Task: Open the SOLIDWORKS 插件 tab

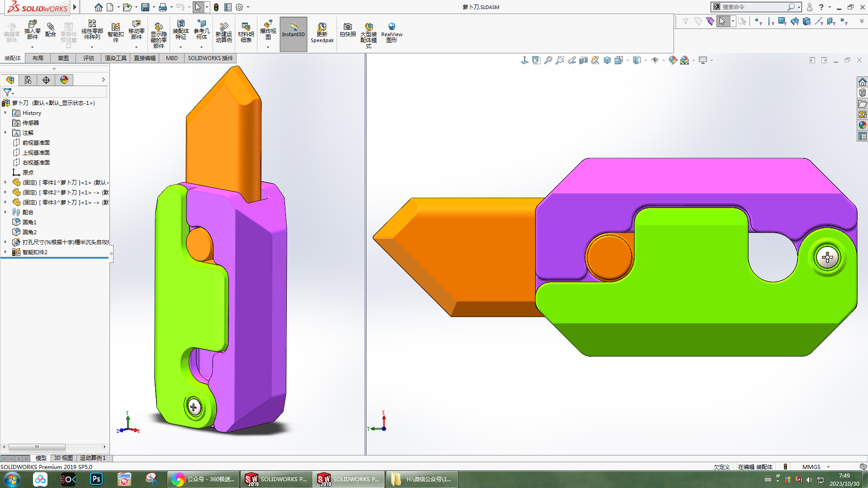Action: pyautogui.click(x=210, y=58)
